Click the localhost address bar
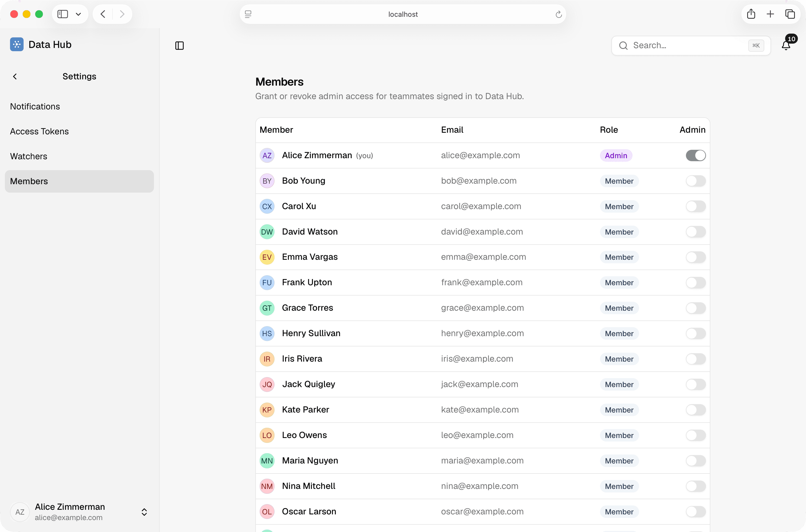Image resolution: width=806 pixels, height=532 pixels. (x=403, y=14)
